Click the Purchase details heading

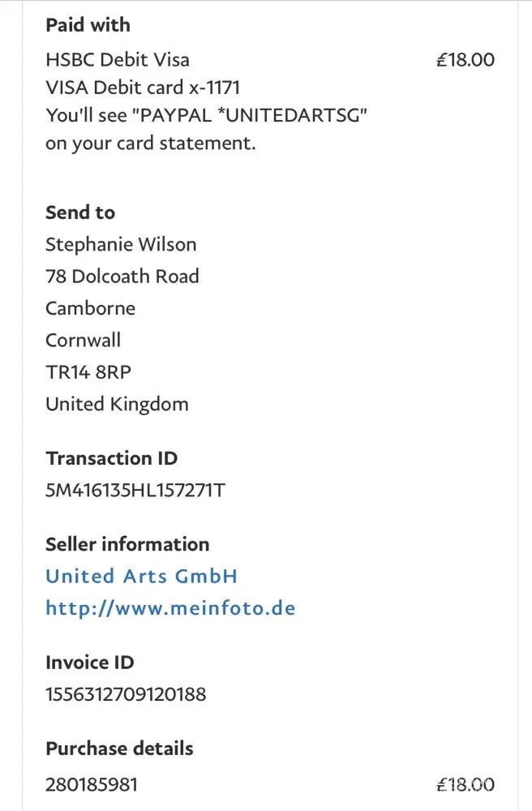[119, 748]
